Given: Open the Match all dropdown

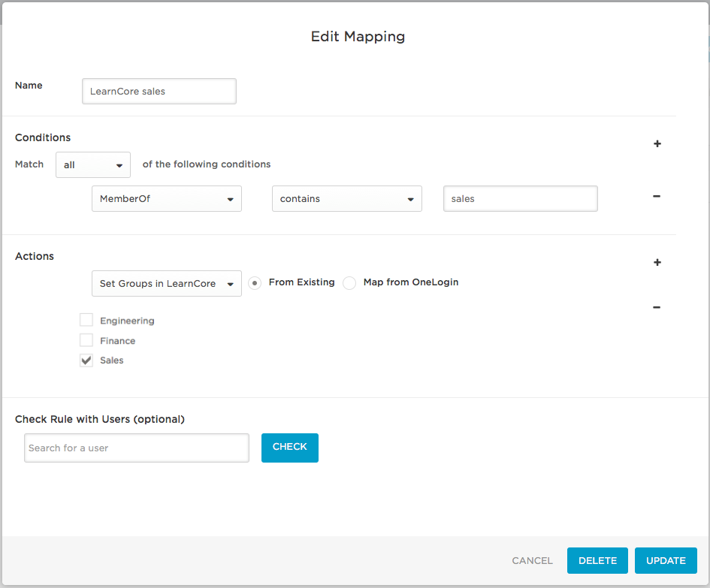Looking at the screenshot, I should point(93,165).
